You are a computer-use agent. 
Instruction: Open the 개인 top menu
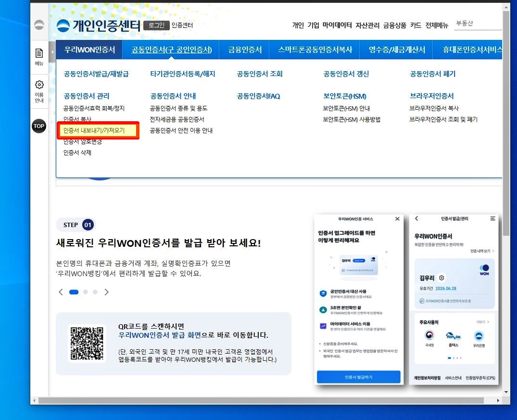coord(298,25)
